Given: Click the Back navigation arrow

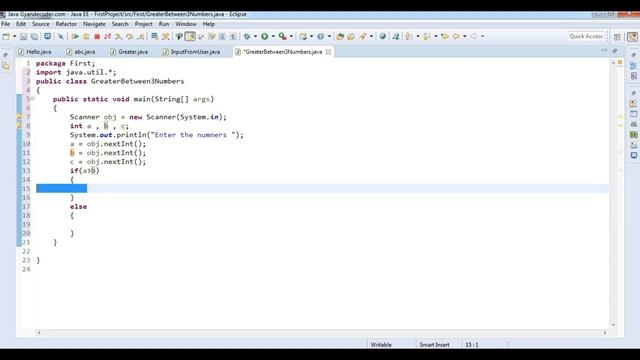Looking at the screenshot, I should pos(456,36).
